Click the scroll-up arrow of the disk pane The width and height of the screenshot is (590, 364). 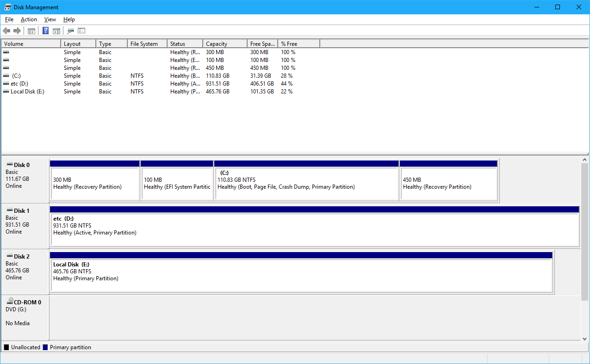click(x=585, y=160)
